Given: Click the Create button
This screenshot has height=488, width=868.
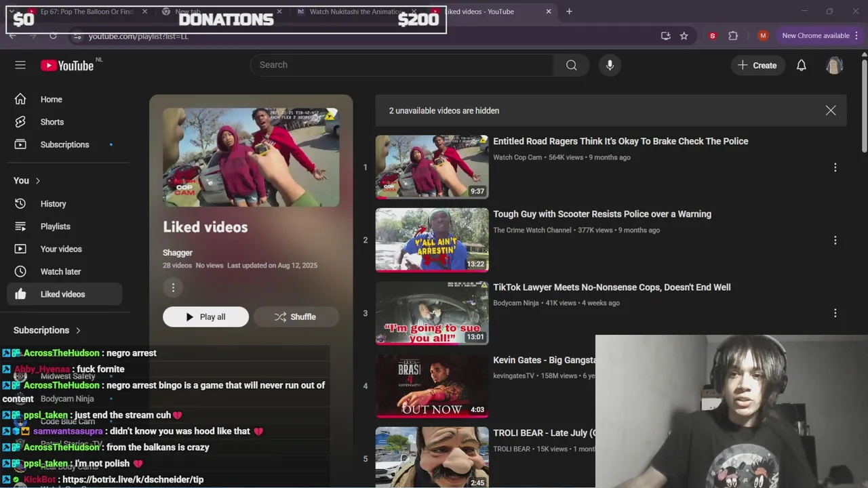Looking at the screenshot, I should coord(757,65).
